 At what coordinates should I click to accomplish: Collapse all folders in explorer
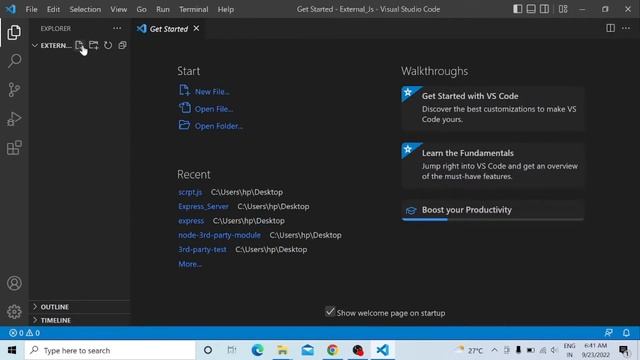122,45
